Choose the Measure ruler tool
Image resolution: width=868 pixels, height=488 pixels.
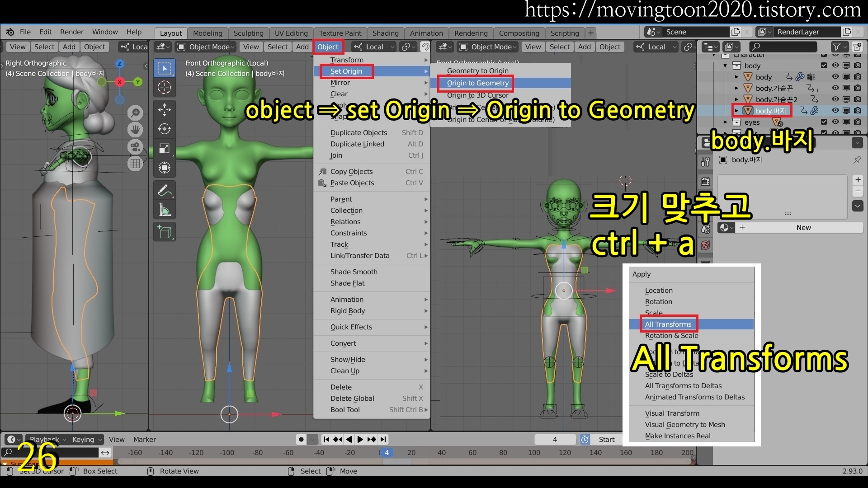[x=165, y=210]
